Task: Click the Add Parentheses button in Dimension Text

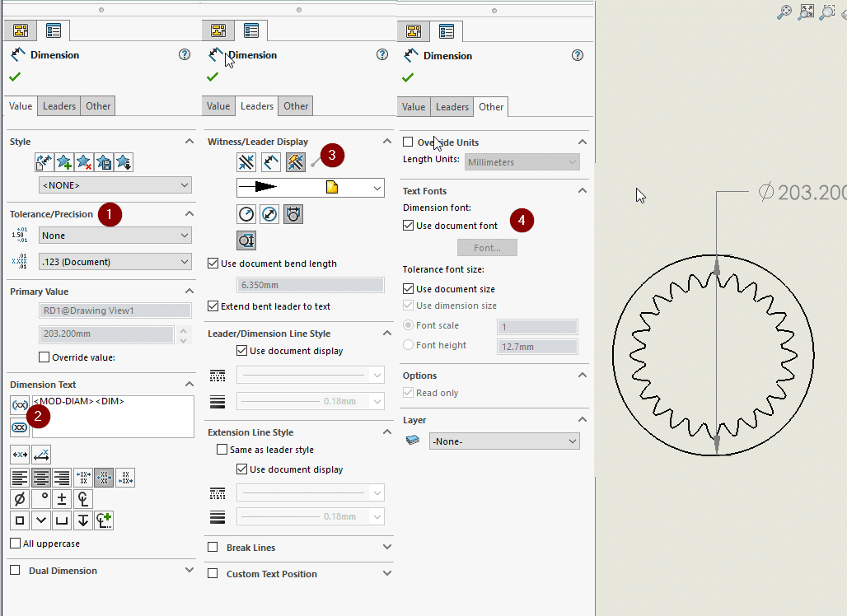Action: [x=20, y=404]
